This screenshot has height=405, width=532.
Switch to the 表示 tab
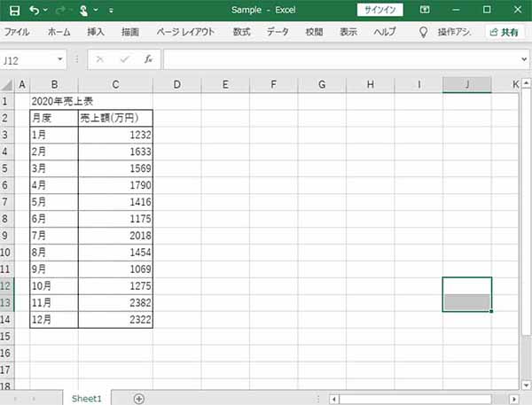(x=348, y=32)
